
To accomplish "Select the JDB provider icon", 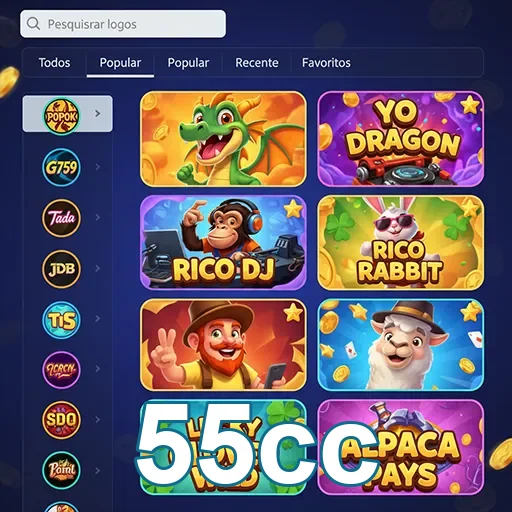I will [61, 269].
